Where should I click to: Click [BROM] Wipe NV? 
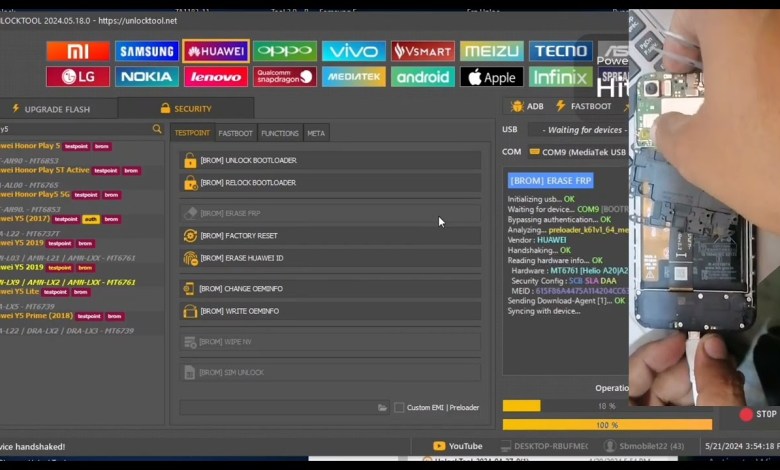[330, 342]
